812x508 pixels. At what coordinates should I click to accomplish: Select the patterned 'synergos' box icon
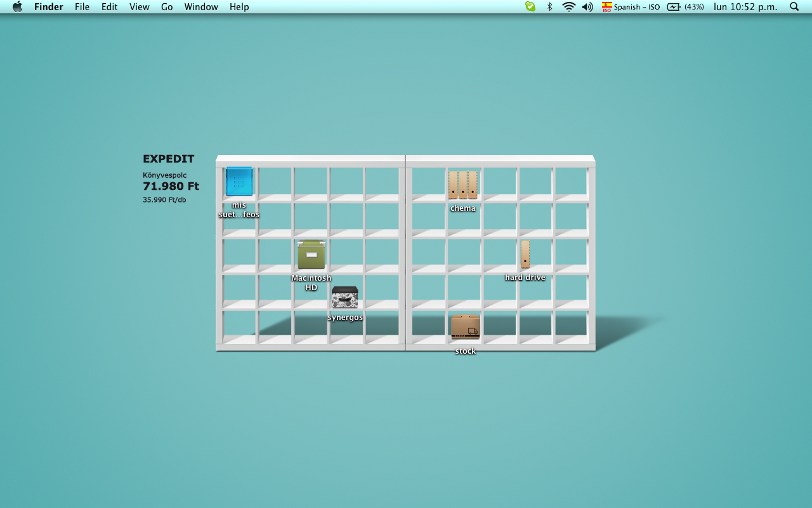click(x=344, y=298)
